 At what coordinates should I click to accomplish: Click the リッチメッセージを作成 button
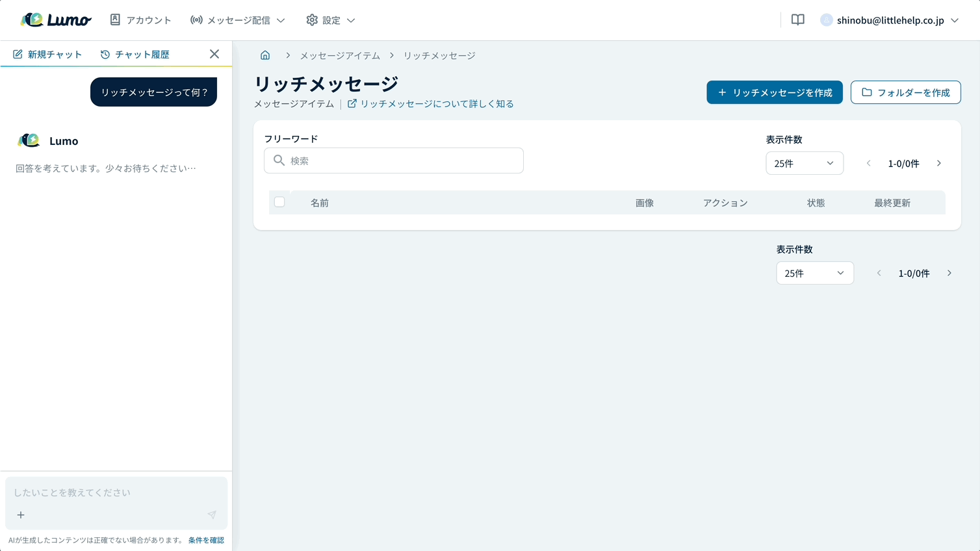tap(775, 92)
